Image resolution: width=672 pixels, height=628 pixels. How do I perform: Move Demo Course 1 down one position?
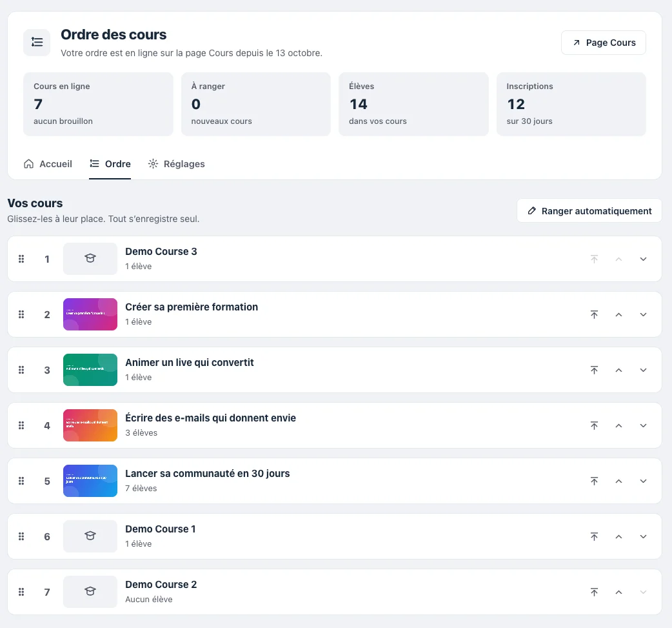pos(643,536)
